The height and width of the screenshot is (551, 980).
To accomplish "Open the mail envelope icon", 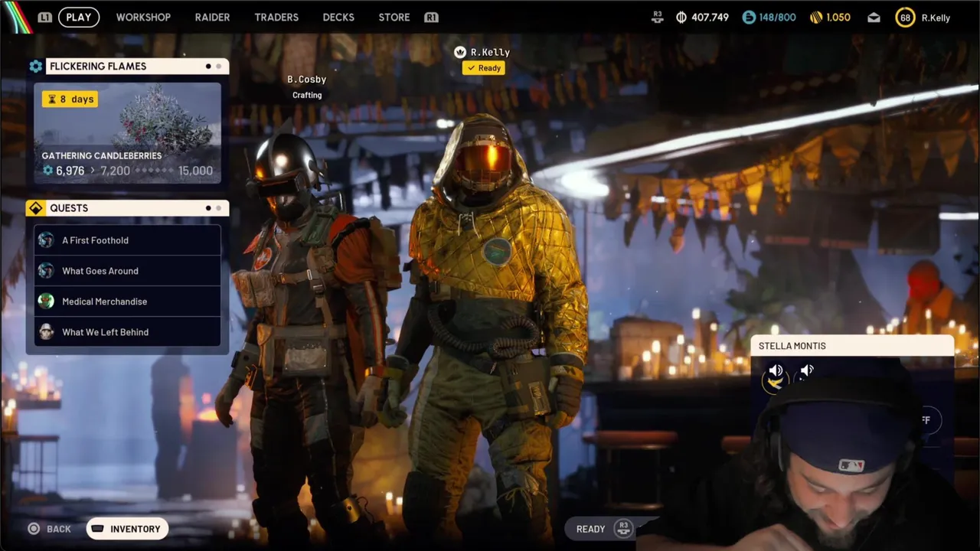I will click(x=874, y=18).
